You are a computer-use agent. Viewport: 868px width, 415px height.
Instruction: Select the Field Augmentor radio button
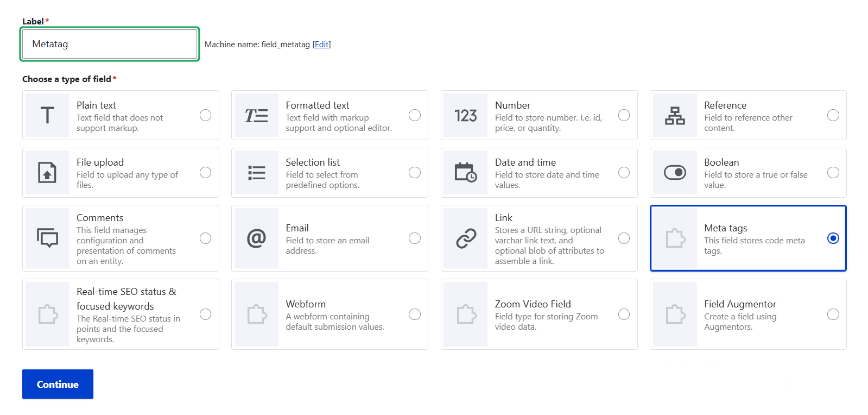(833, 314)
